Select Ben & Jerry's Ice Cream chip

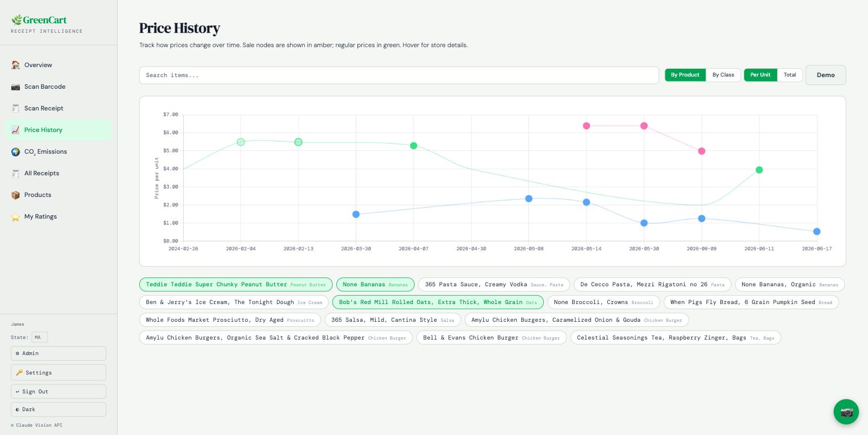point(234,302)
